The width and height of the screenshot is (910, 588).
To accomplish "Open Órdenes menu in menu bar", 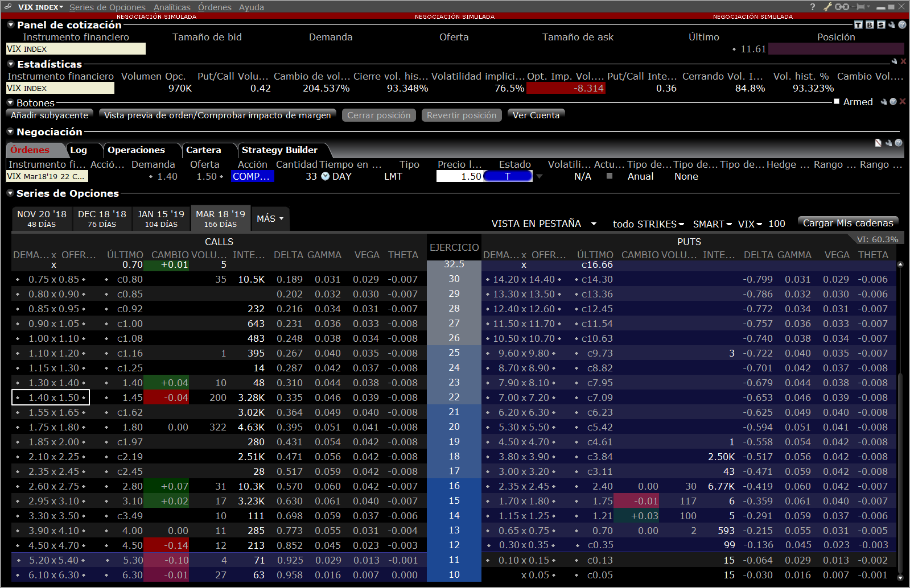I will [215, 7].
